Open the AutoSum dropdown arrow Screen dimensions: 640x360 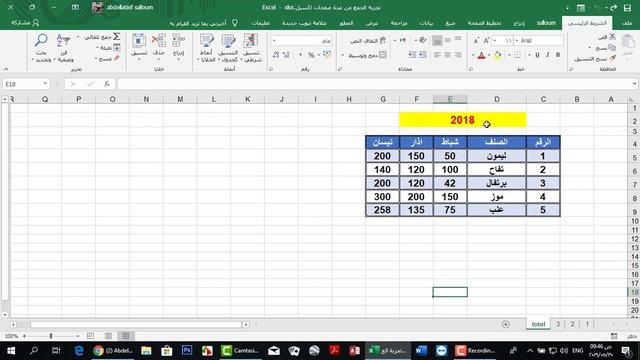78,37
